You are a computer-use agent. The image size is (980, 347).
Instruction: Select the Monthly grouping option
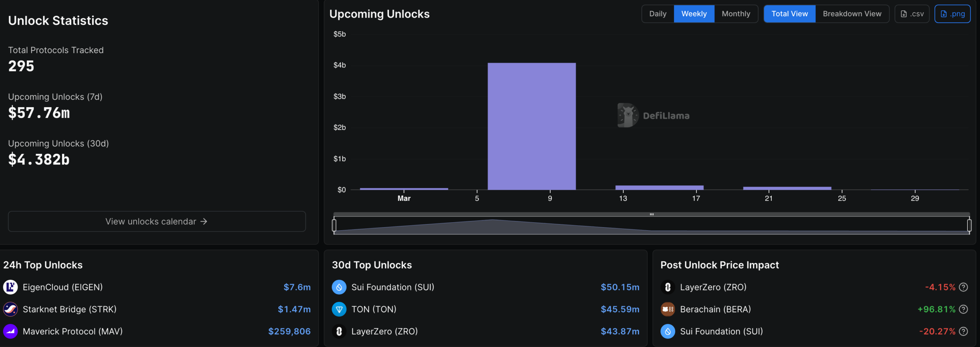pos(736,14)
